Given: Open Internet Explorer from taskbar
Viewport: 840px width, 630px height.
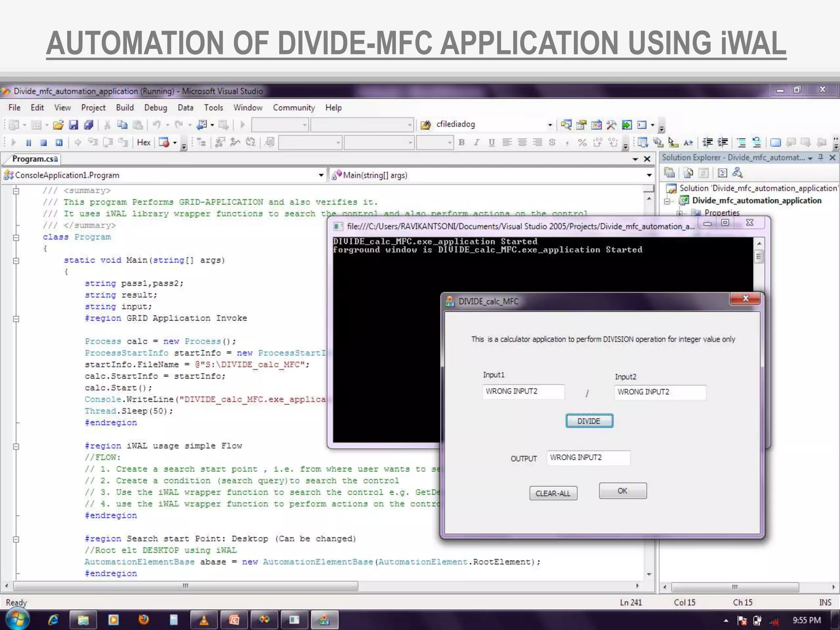Looking at the screenshot, I should click(x=53, y=620).
